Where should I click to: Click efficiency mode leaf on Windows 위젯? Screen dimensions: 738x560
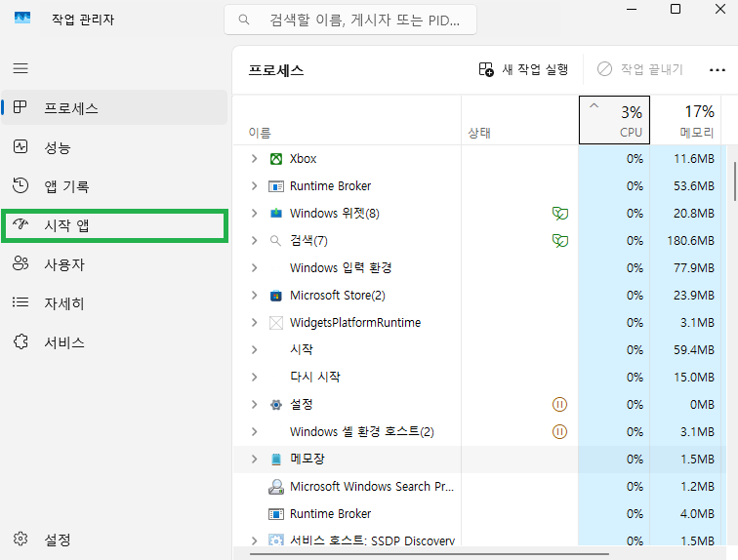tap(560, 214)
